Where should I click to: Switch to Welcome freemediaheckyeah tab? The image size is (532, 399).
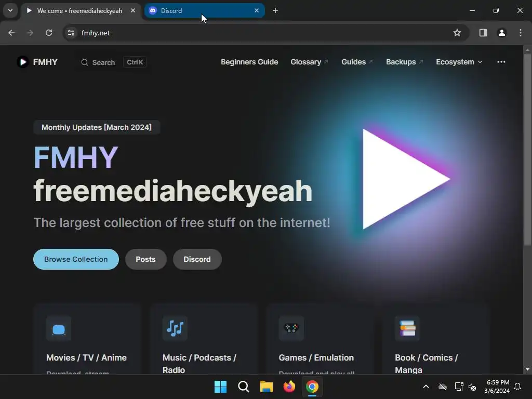(x=81, y=10)
